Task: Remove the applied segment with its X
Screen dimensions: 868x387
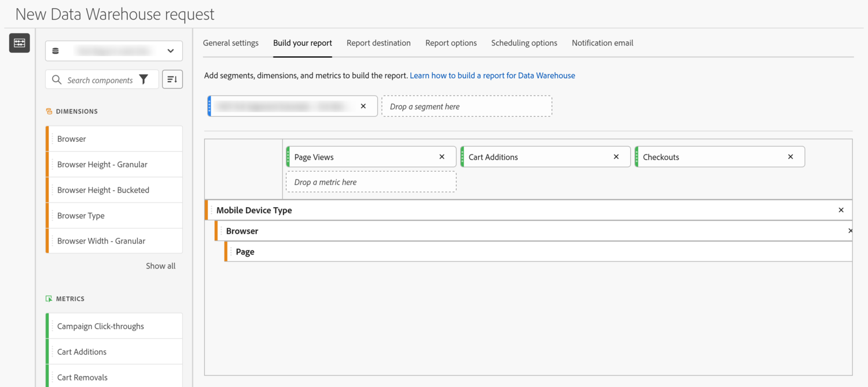Action: tap(363, 106)
